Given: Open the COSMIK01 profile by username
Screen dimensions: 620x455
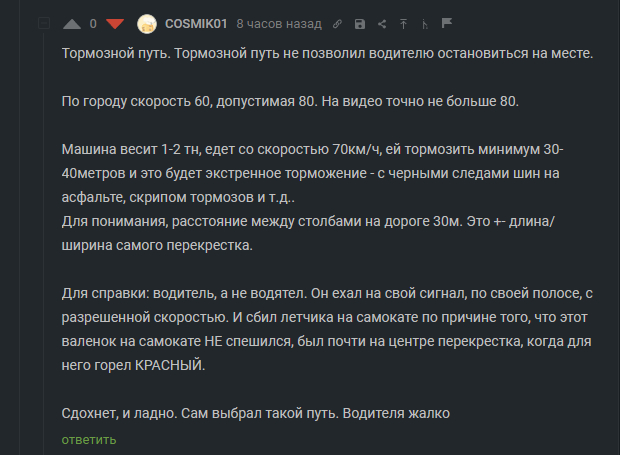Looking at the screenshot, I should [x=197, y=24].
